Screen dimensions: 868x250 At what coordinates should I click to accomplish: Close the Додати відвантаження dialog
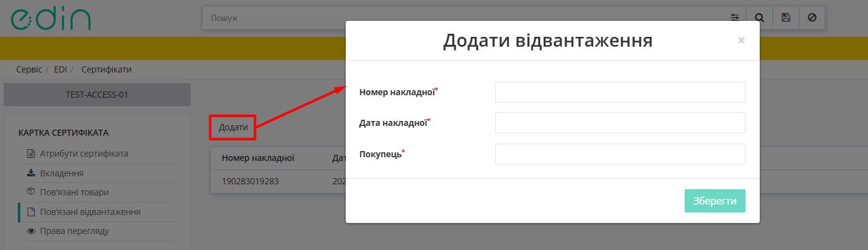(x=741, y=41)
